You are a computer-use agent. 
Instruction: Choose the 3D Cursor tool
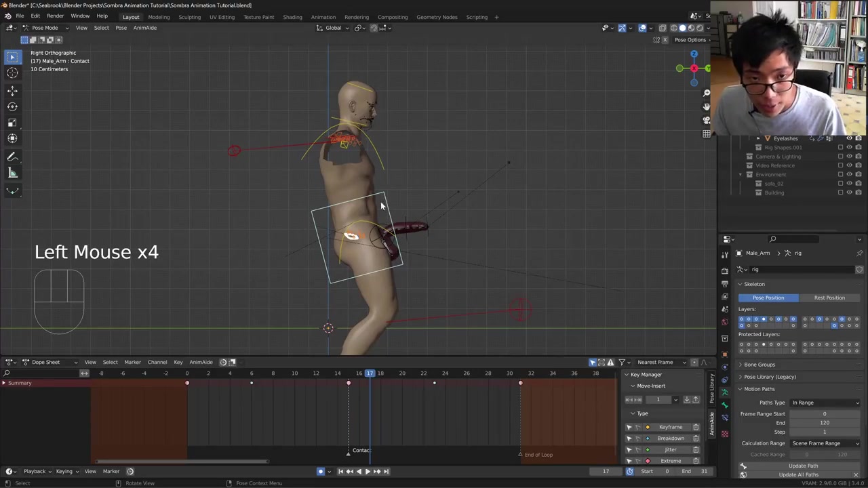12,73
